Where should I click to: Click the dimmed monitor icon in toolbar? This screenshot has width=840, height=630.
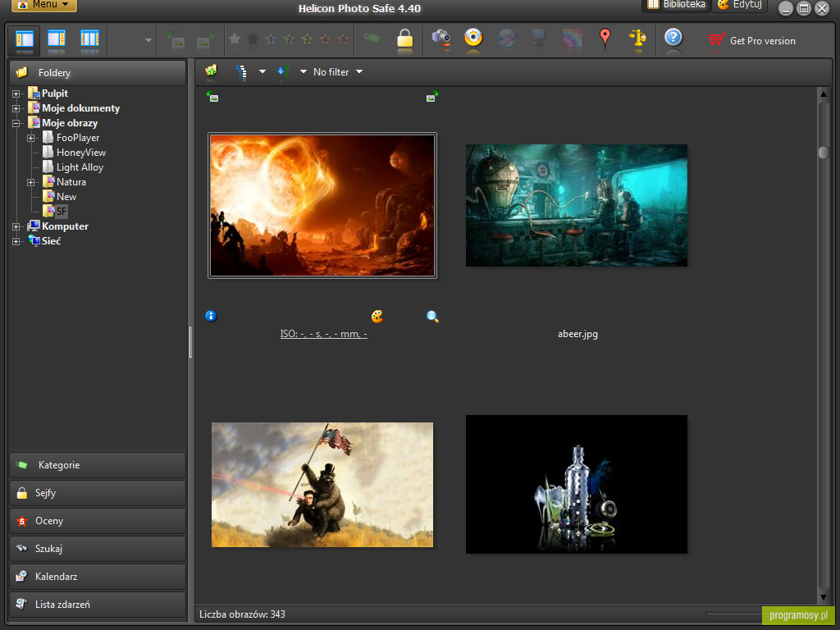point(539,38)
